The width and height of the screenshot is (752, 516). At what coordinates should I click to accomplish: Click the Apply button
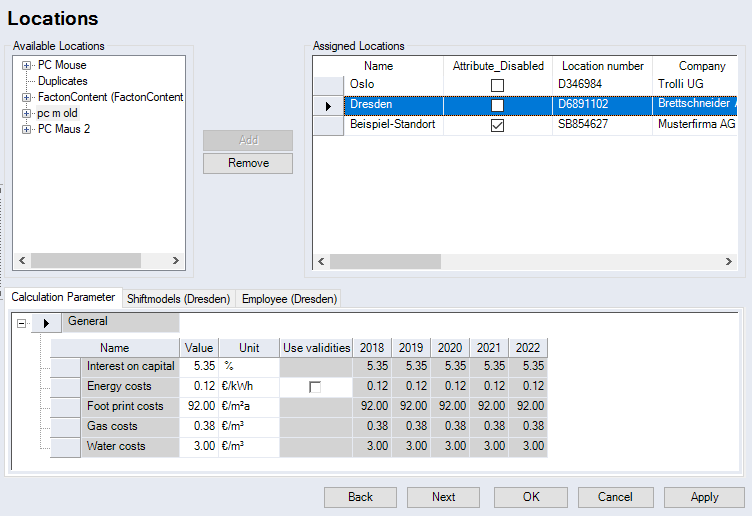[x=704, y=497]
